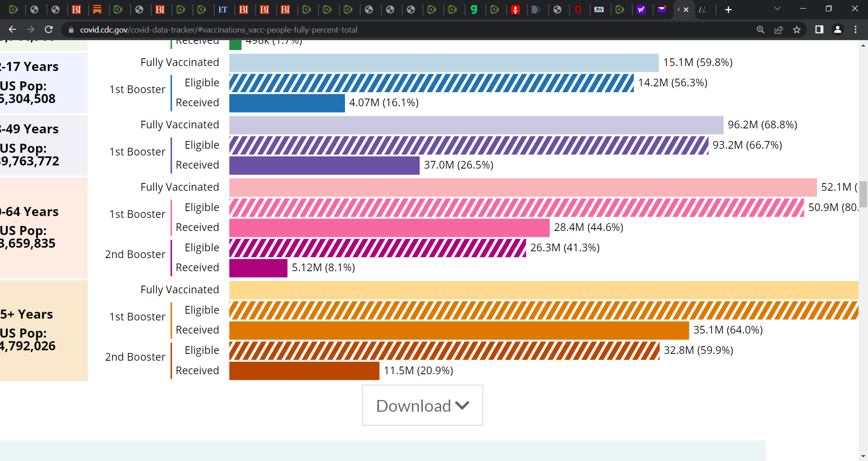
Task: Switch to the red O icon tab
Action: click(578, 9)
